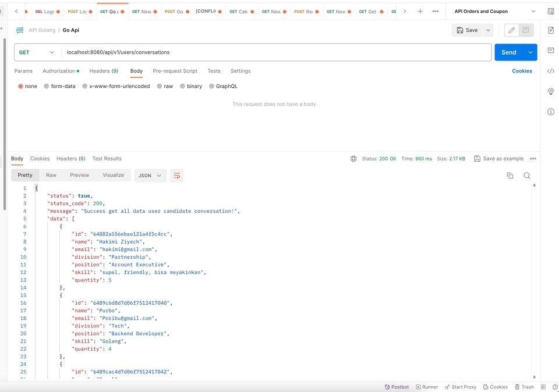Image resolution: width=559 pixels, height=392 pixels.
Task: Toggle line wrap icon beside JSON dropdown
Action: 177,176
